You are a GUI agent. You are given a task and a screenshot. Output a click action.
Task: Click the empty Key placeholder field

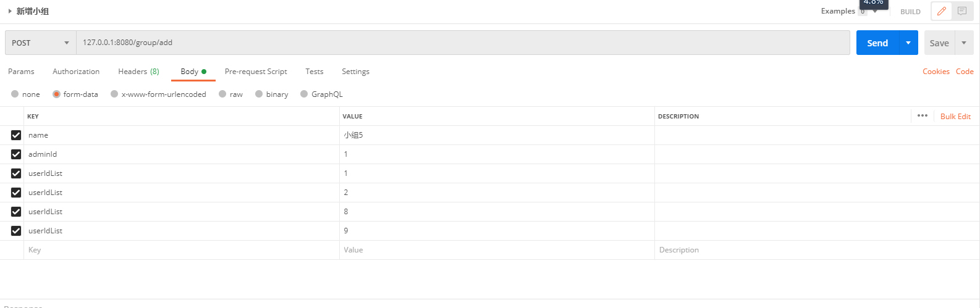tap(179, 250)
